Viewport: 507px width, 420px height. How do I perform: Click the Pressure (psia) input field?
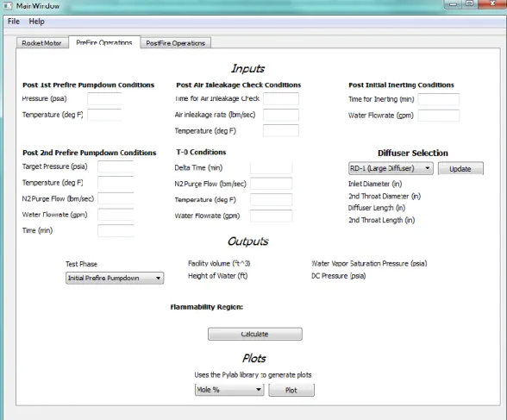coord(104,98)
